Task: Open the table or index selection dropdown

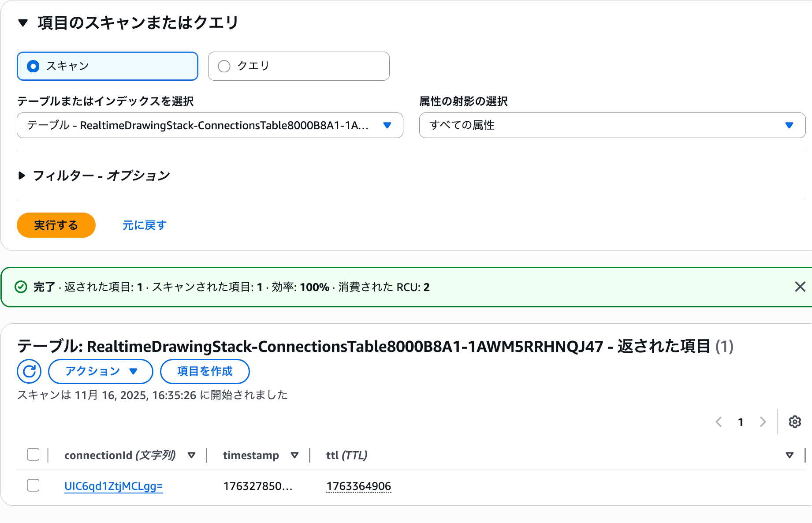Action: [209, 125]
